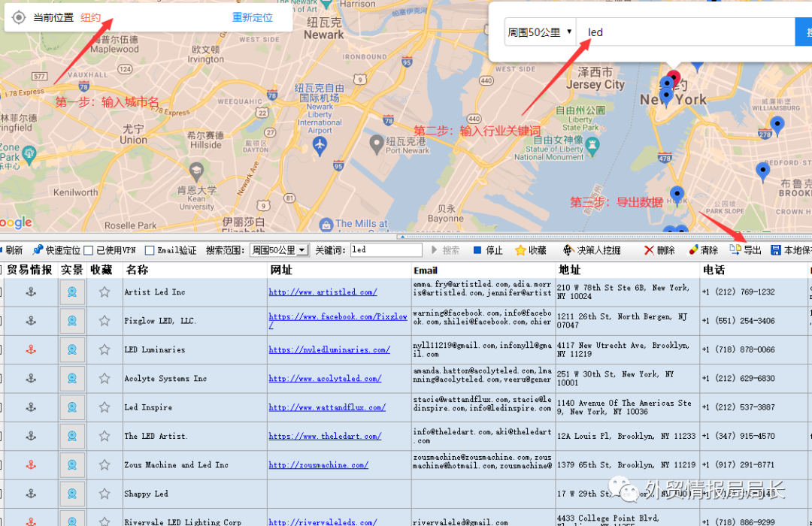
Task: Click the 重新定位 relocate link
Action: click(252, 17)
